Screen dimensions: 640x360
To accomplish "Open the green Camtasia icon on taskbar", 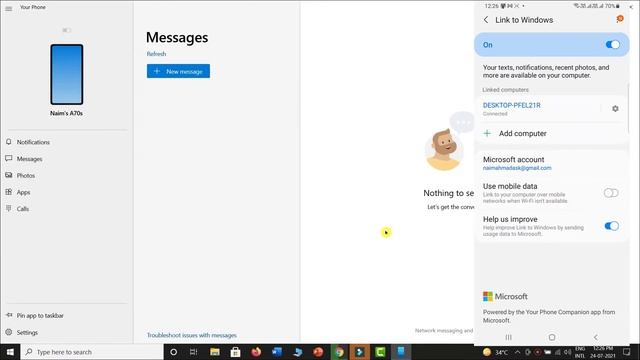I will 380,352.
